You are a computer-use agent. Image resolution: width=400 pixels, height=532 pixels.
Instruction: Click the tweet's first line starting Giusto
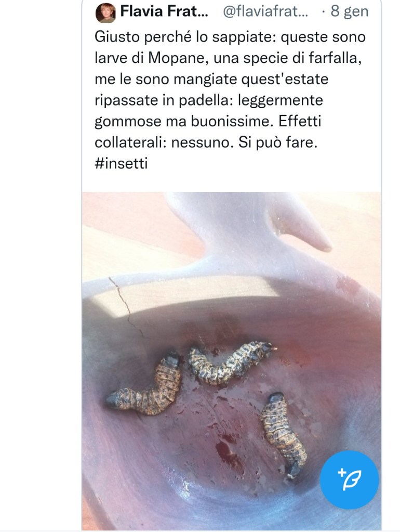click(230, 37)
